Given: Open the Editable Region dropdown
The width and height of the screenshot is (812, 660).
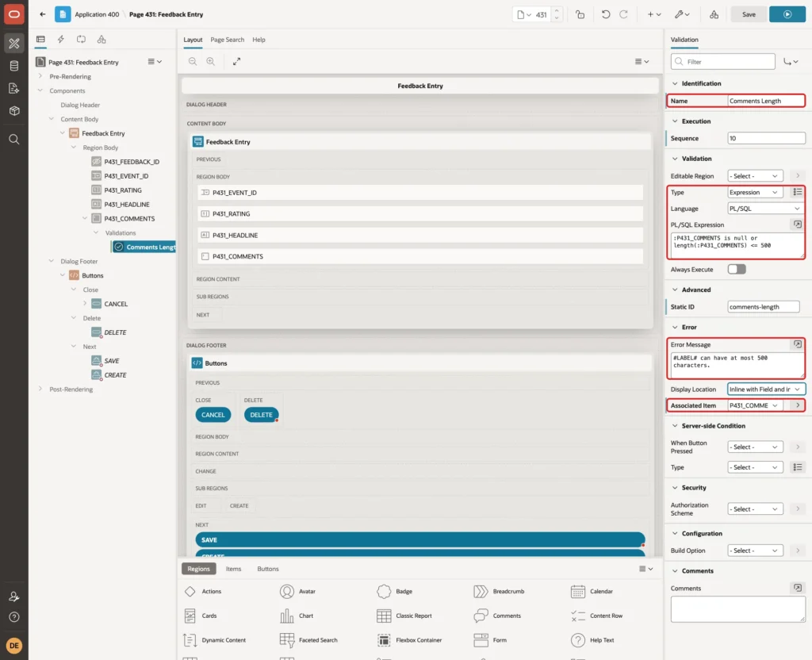Looking at the screenshot, I should pyautogui.click(x=755, y=176).
